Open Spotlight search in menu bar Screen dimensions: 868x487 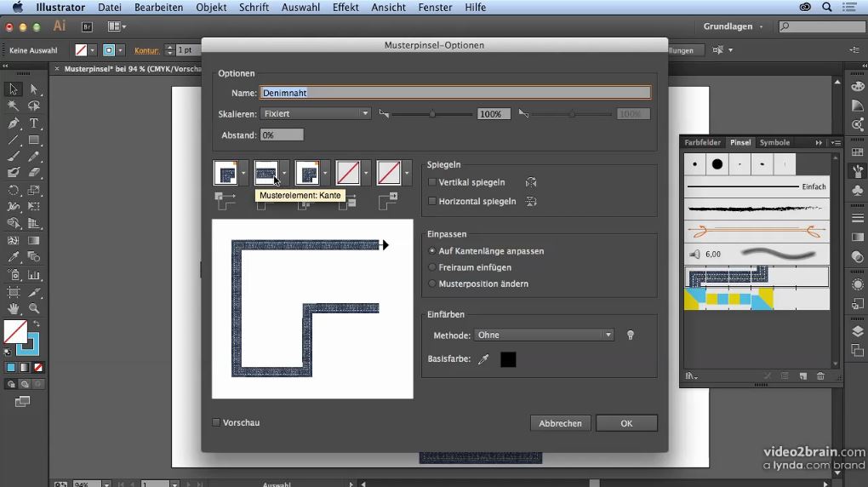(x=826, y=7)
